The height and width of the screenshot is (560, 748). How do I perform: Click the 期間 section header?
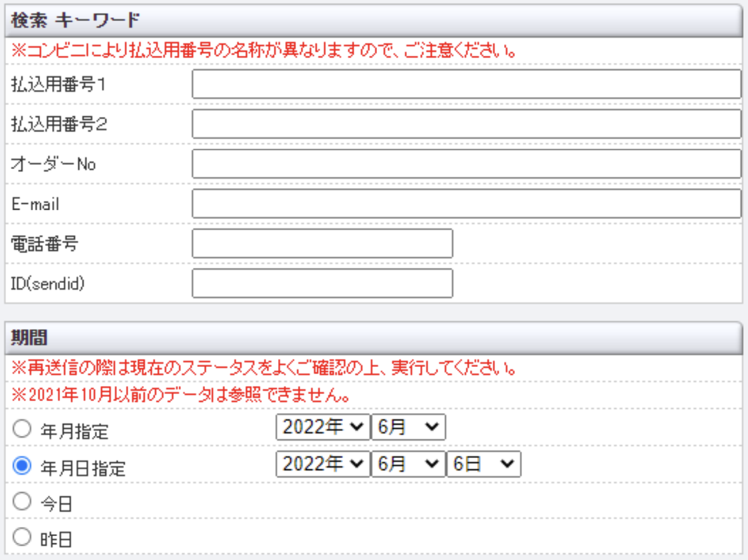[374, 338]
